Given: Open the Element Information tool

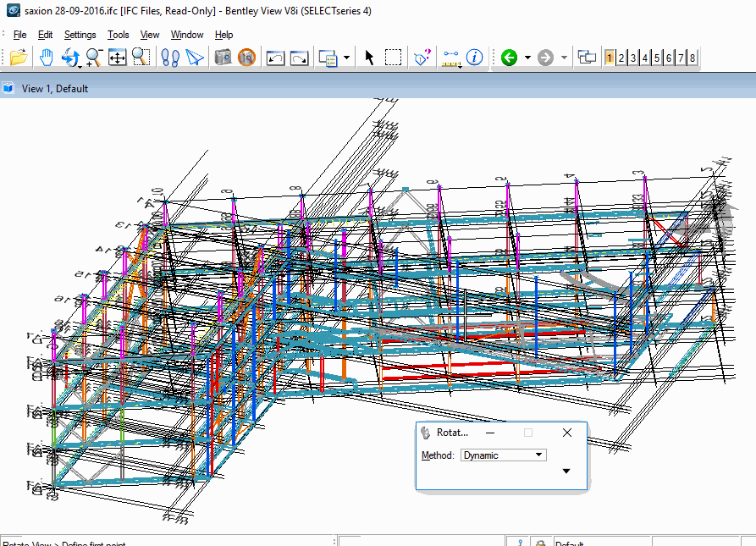Looking at the screenshot, I should [474, 58].
